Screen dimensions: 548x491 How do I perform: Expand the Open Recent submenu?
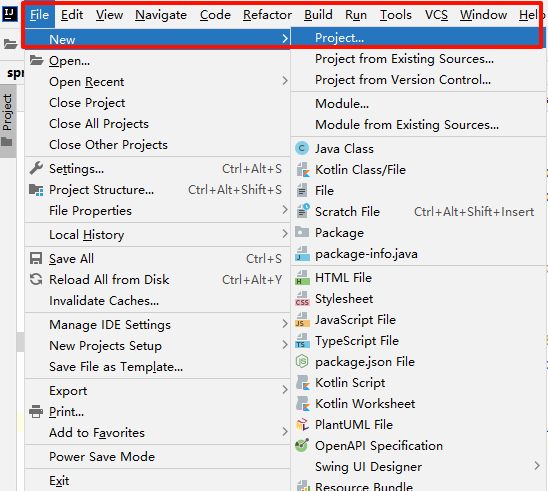pyautogui.click(x=285, y=81)
